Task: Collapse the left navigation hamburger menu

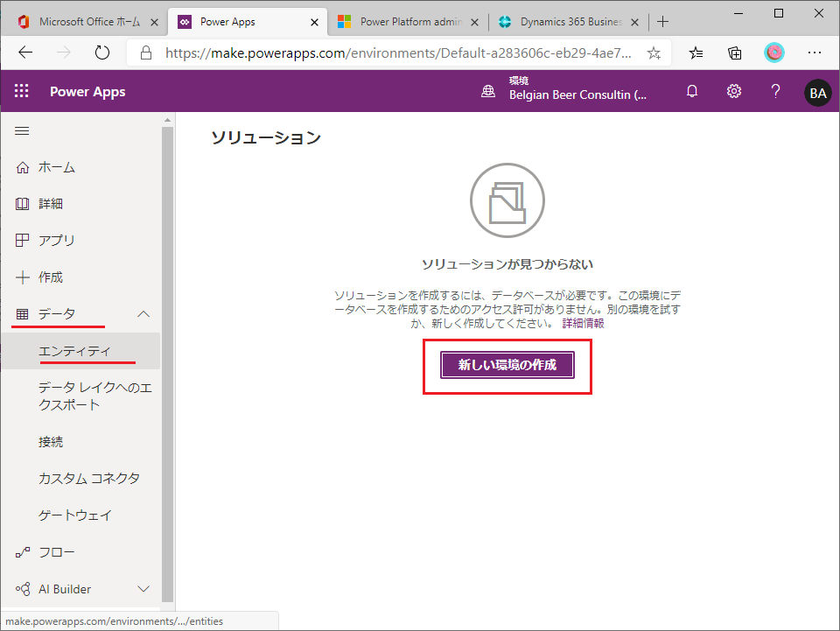Action: pyautogui.click(x=22, y=131)
